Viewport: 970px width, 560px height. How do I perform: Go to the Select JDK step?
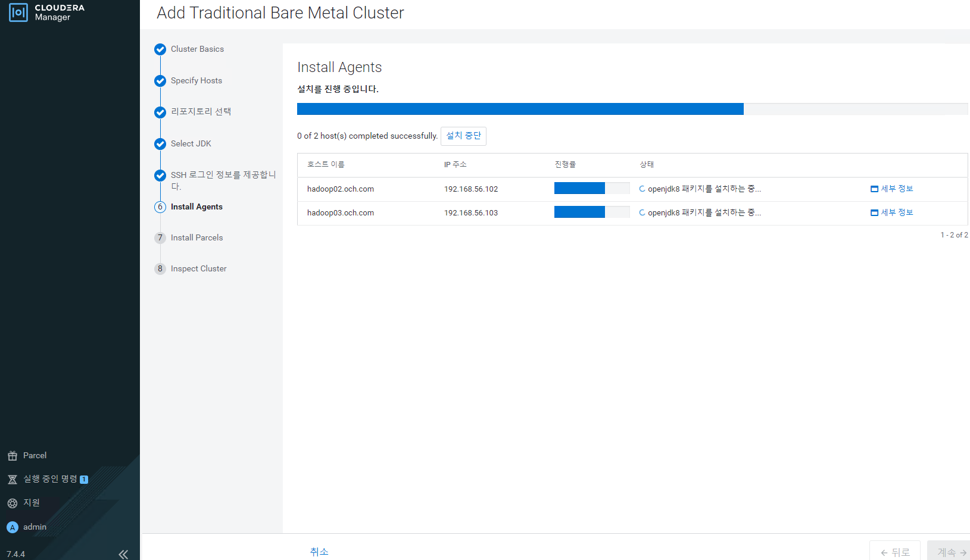(x=191, y=144)
